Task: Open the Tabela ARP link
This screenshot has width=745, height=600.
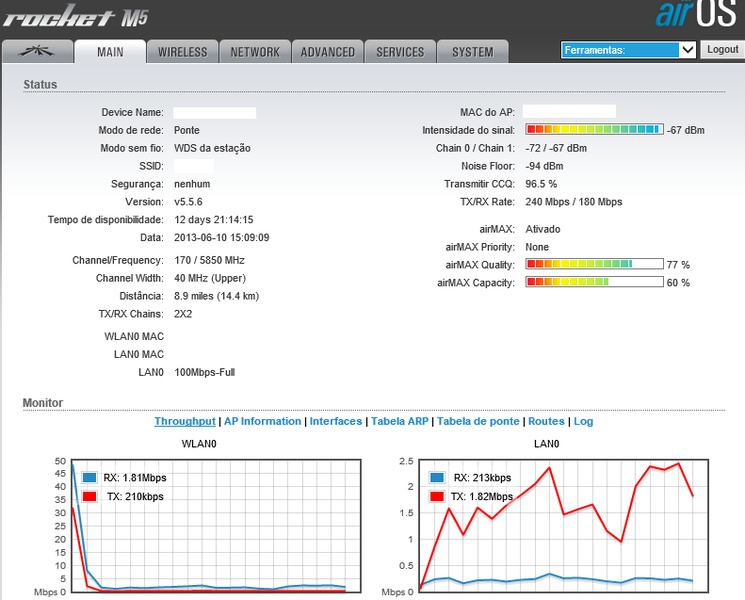Action: (x=400, y=421)
